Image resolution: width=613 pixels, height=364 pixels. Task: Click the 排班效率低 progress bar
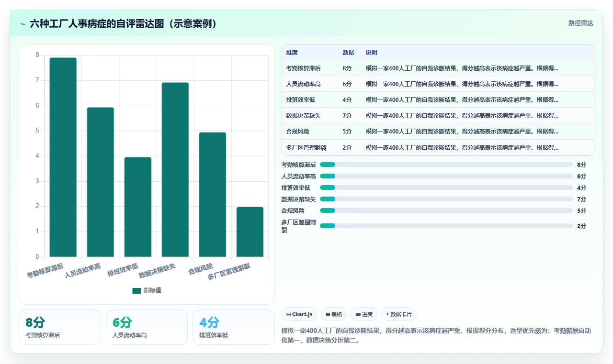pos(446,188)
